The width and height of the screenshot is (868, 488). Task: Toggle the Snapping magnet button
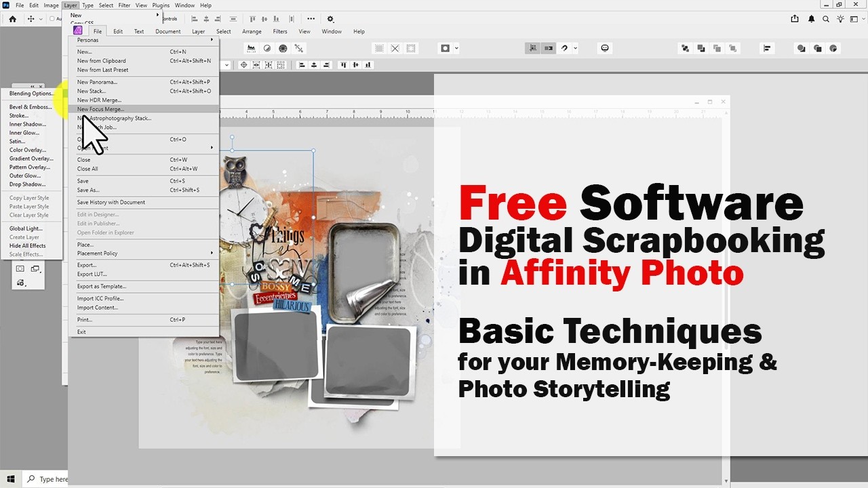point(564,48)
